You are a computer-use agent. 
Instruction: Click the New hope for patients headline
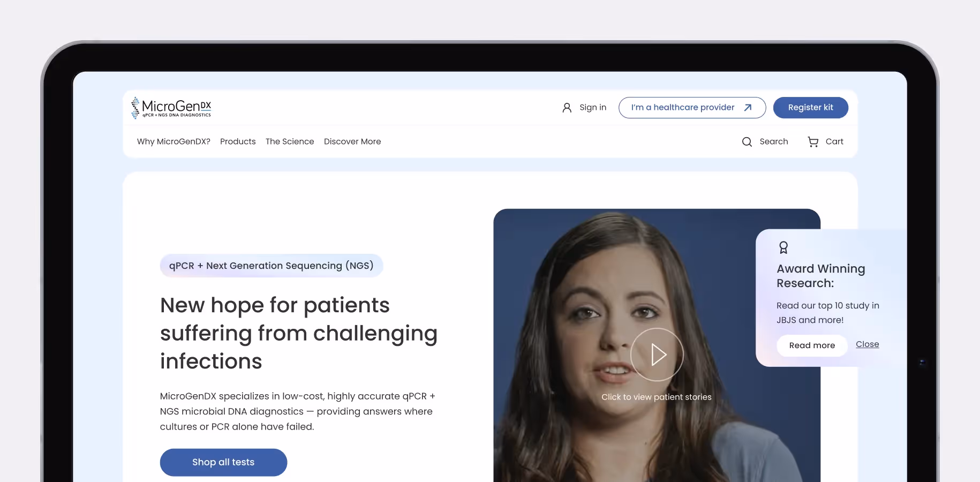click(299, 333)
